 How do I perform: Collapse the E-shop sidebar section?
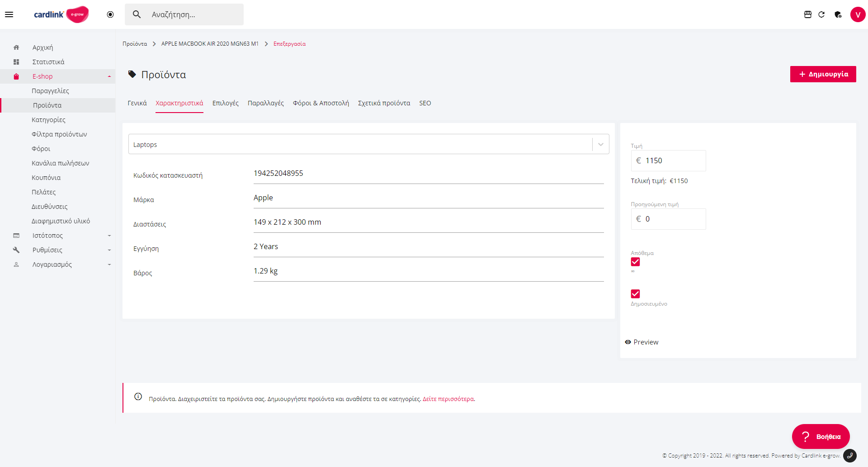[x=109, y=76]
